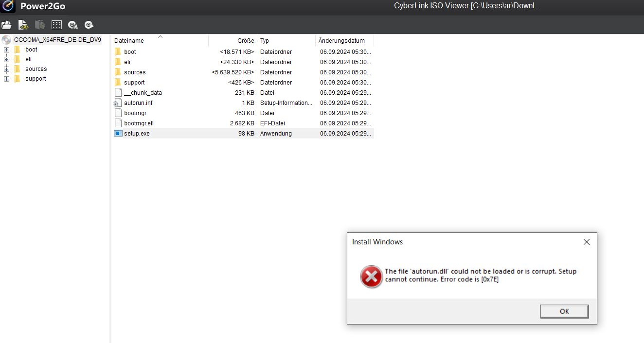Click the bootmgr.efi file icon
Screen dimensions: 644x343
pyautogui.click(x=118, y=123)
